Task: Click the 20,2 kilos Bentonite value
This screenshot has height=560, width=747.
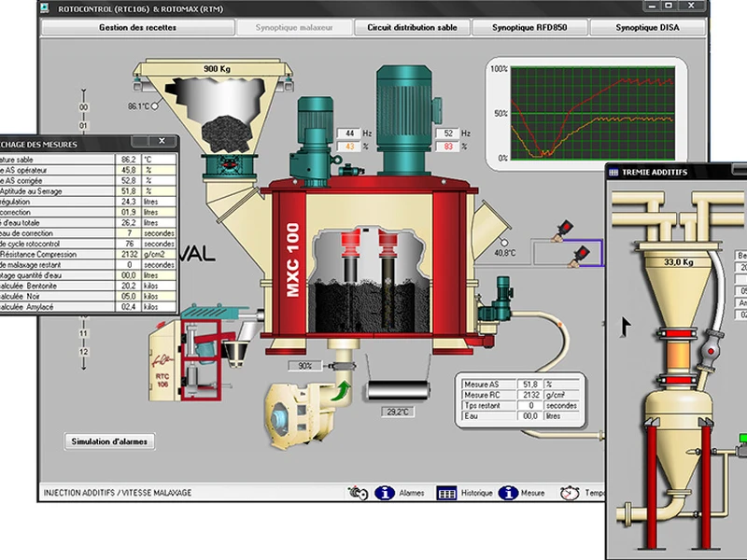Action: 129,286
